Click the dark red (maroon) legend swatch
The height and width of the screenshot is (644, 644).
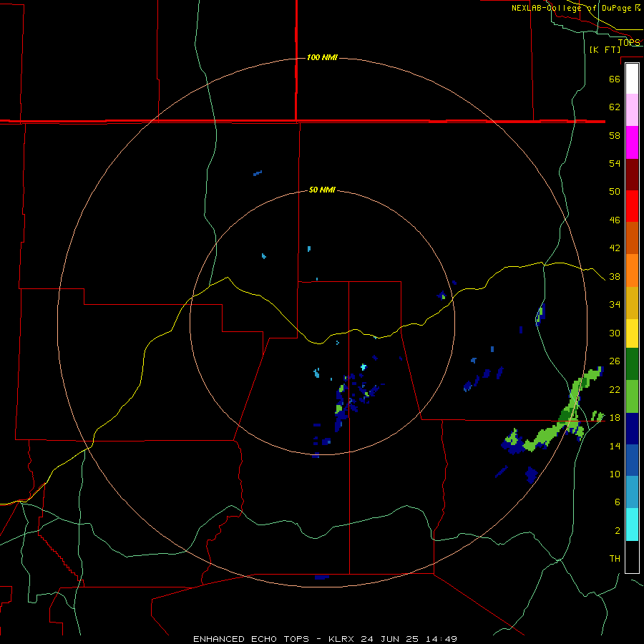(x=632, y=175)
